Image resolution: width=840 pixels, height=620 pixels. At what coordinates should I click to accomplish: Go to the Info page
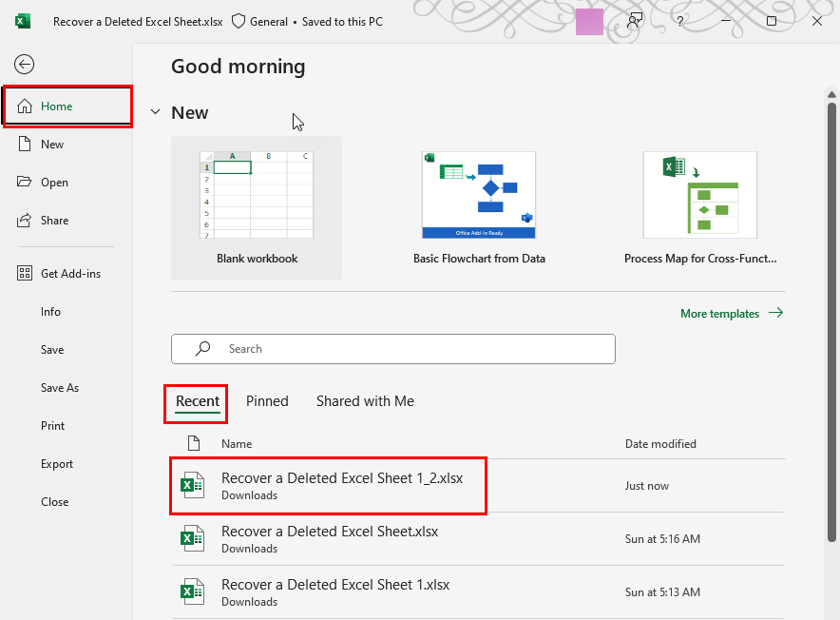[50, 312]
